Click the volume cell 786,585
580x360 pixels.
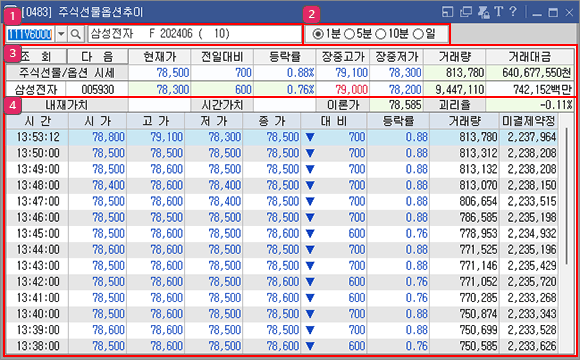[464, 218]
